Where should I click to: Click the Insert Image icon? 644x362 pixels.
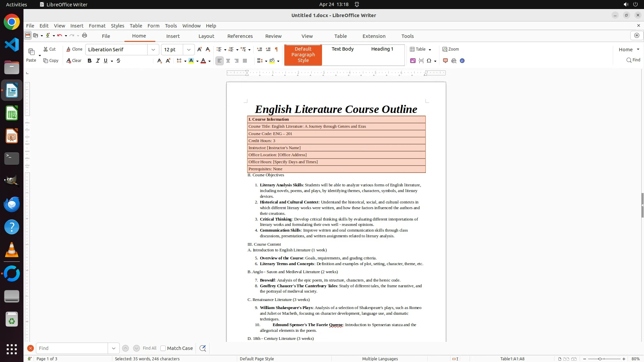pos(413,61)
